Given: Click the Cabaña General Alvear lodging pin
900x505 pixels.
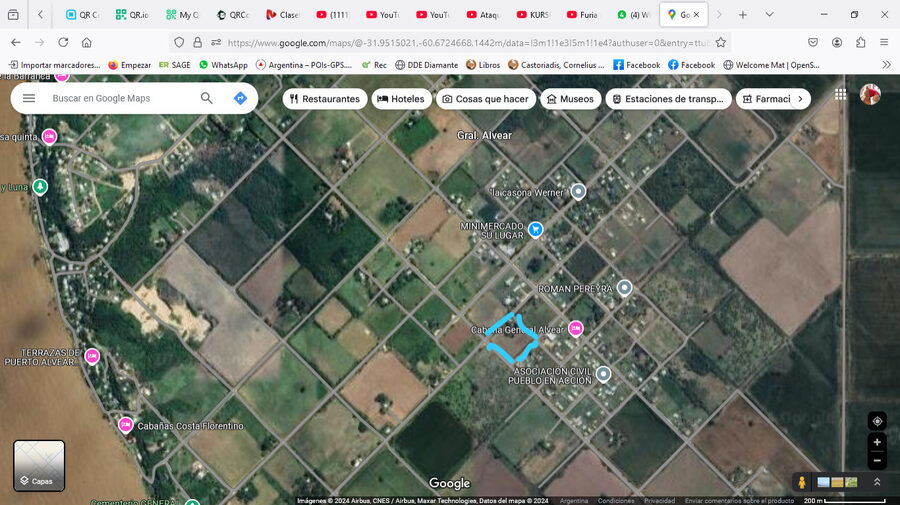Looking at the screenshot, I should coord(576,328).
